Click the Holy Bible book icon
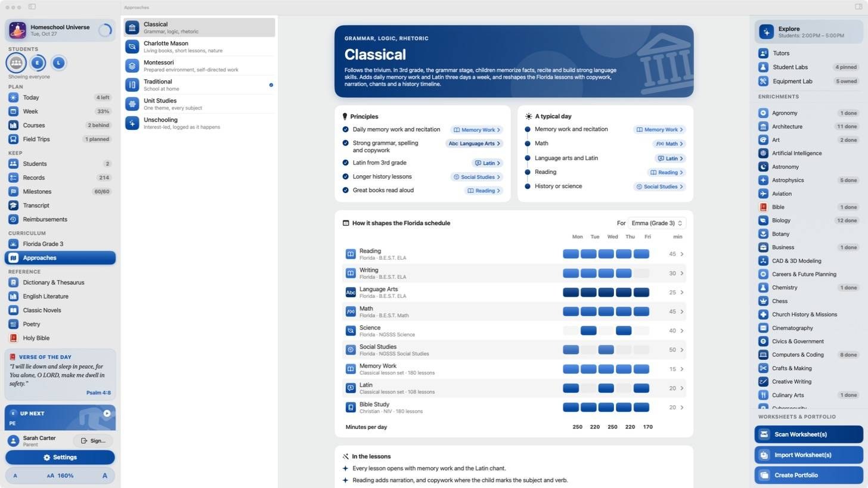This screenshot has height=488, width=868. pos(13,338)
